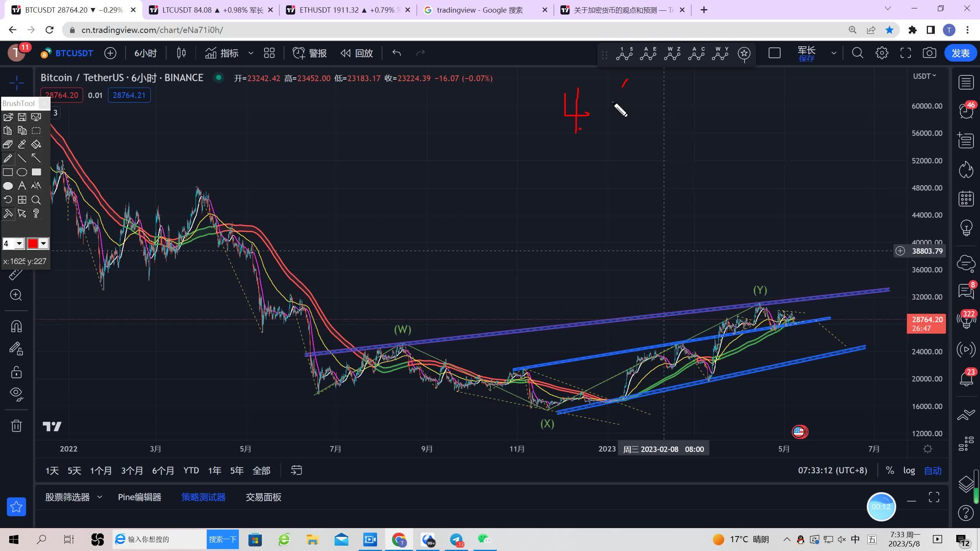Open BrushTool color dropdown arrow
Viewport: 980px width, 551px height.
[x=44, y=243]
